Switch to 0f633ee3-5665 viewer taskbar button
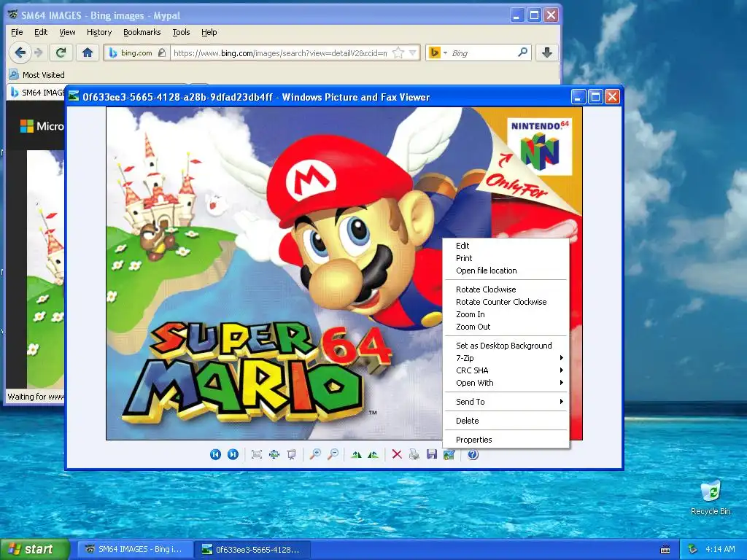This screenshot has height=560, width=747. pos(252,550)
